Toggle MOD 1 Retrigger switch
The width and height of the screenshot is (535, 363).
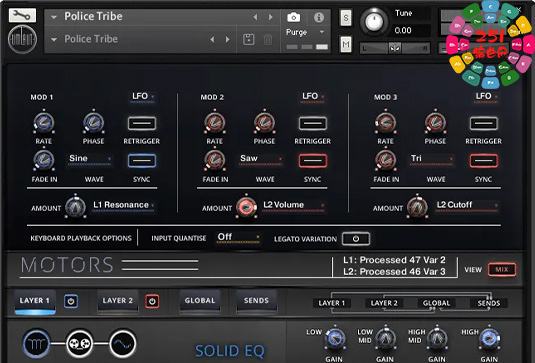pos(142,123)
